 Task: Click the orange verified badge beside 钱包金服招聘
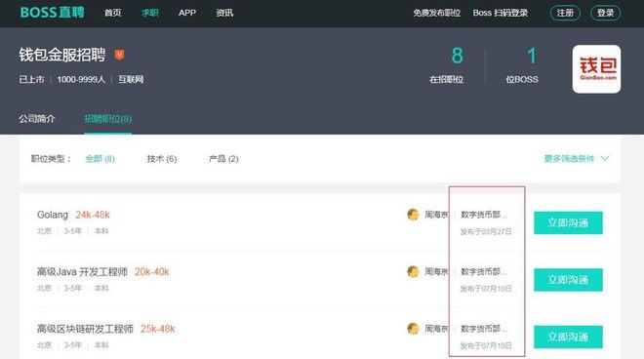click(x=119, y=55)
